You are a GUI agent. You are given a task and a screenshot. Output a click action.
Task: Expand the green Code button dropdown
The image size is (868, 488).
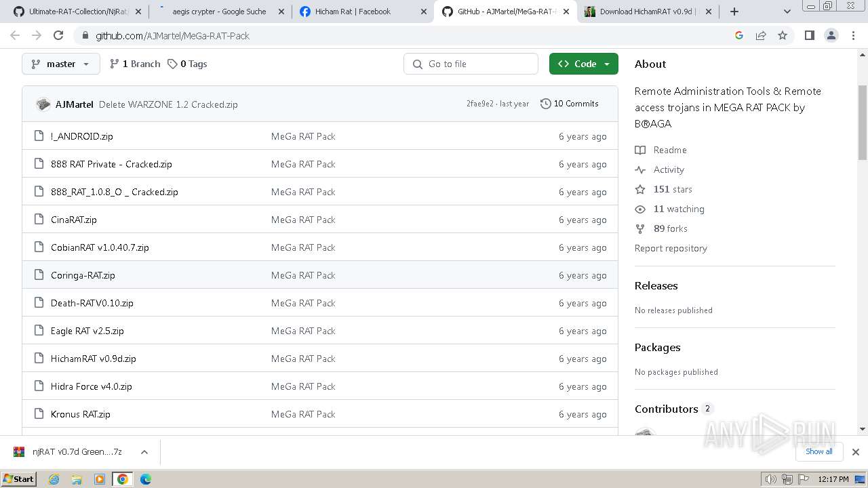click(x=584, y=64)
